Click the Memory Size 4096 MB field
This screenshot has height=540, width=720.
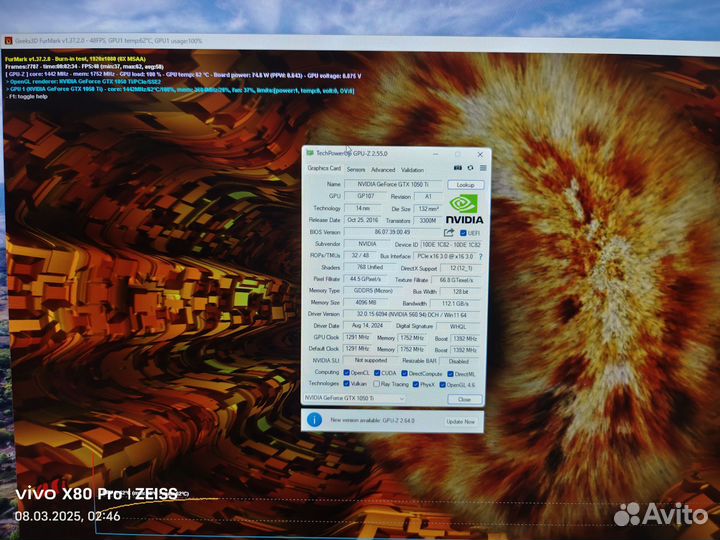click(x=366, y=303)
